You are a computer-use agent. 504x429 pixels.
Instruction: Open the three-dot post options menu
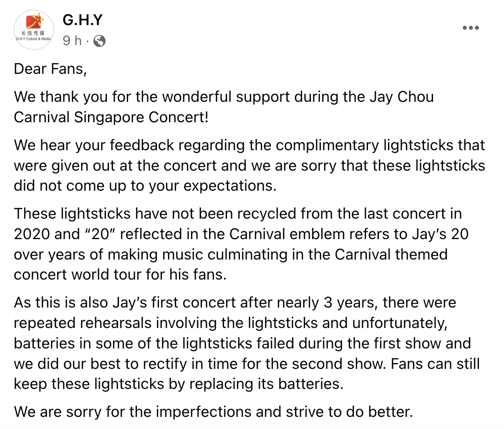[471, 28]
